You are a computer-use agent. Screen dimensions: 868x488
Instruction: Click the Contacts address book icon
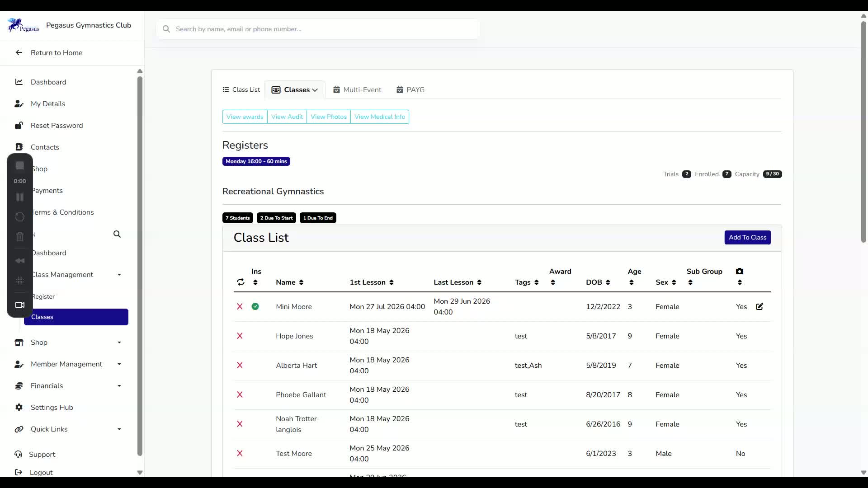click(x=19, y=147)
